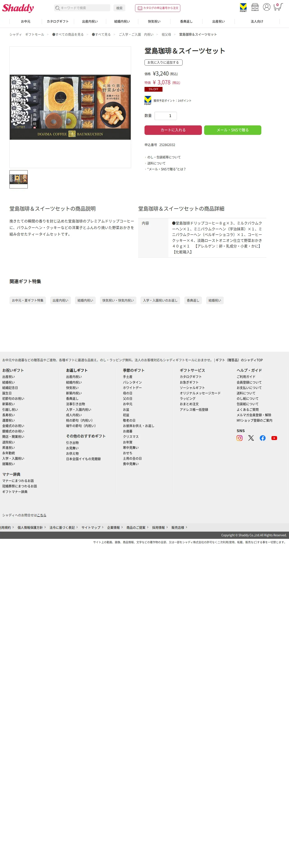Screen dimensions: 289x868
Task: Open ギフト（贈答品）のシャディTOP link
Action: (239, 360)
